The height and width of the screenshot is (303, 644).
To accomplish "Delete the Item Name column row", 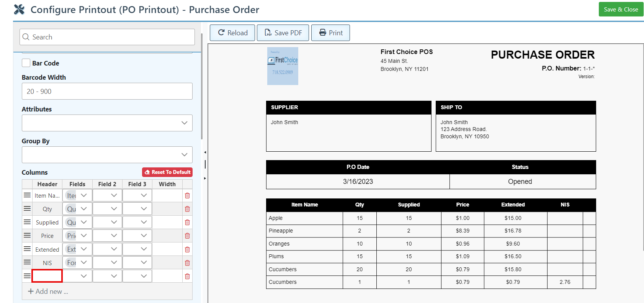I will tap(187, 195).
